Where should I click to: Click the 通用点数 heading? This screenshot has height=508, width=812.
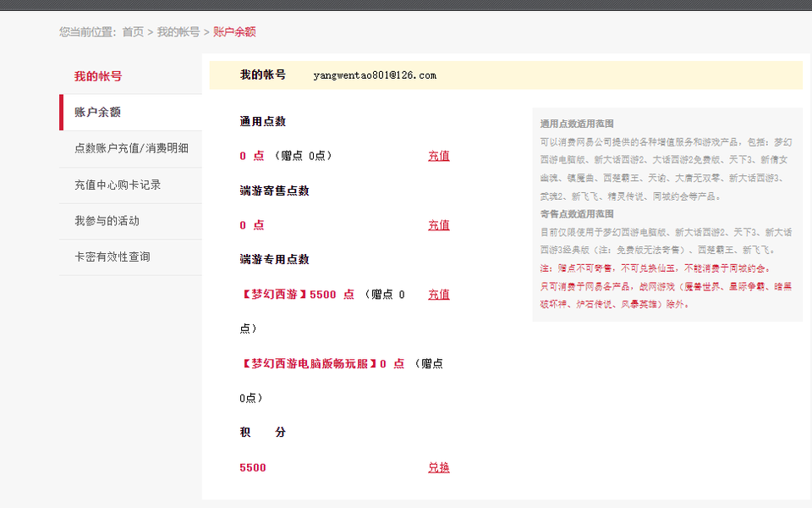click(262, 122)
